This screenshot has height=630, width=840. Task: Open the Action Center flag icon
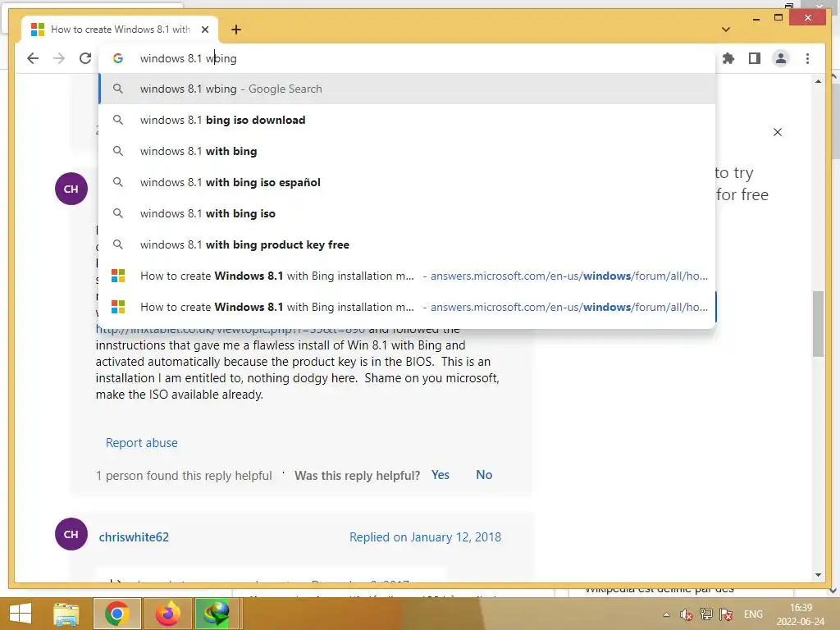click(727, 614)
